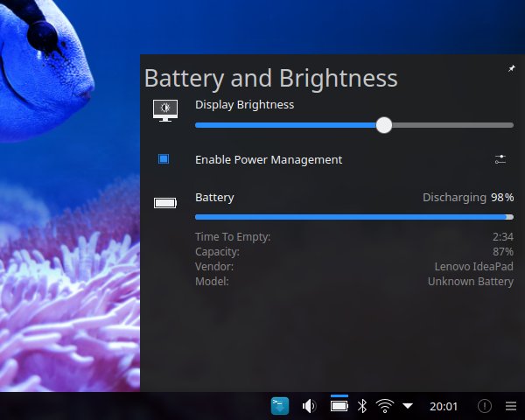525x420 pixels.
Task: Open notifications exclamation icon in panel
Action: click(484, 406)
